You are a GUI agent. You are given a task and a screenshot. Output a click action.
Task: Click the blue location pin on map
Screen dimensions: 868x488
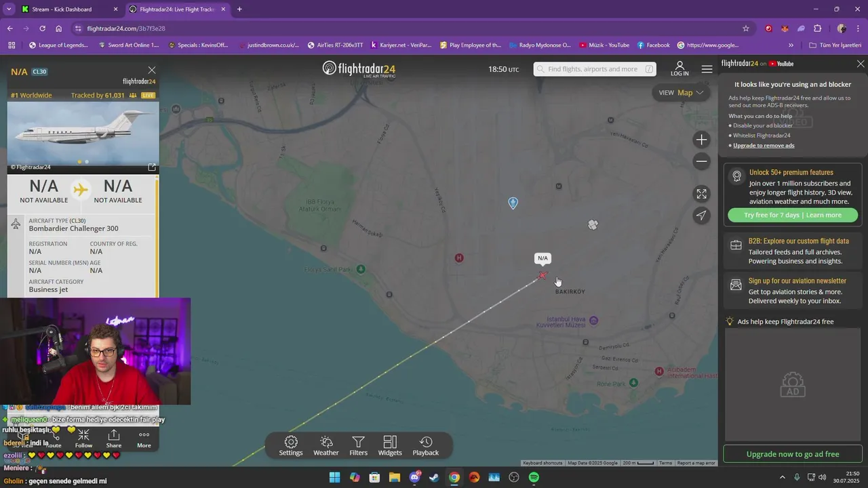[x=513, y=203]
